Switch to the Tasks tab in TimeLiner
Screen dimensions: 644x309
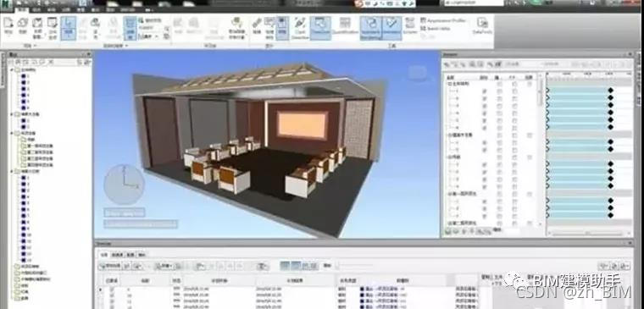(104, 255)
